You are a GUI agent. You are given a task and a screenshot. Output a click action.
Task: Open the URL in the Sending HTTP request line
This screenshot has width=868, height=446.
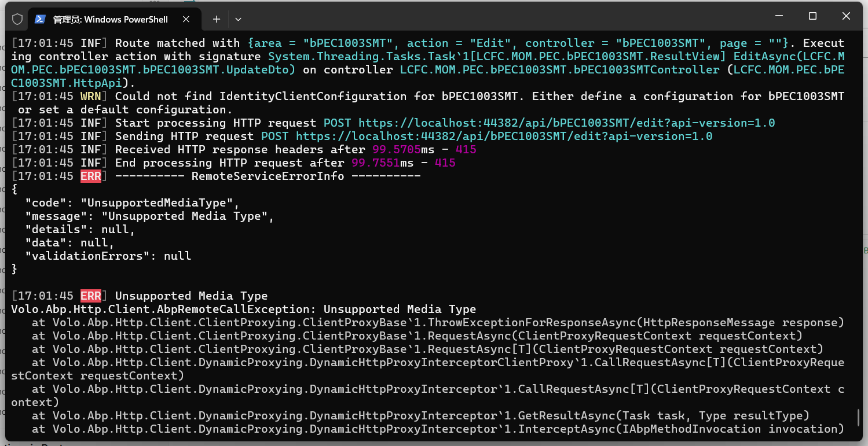(504, 136)
